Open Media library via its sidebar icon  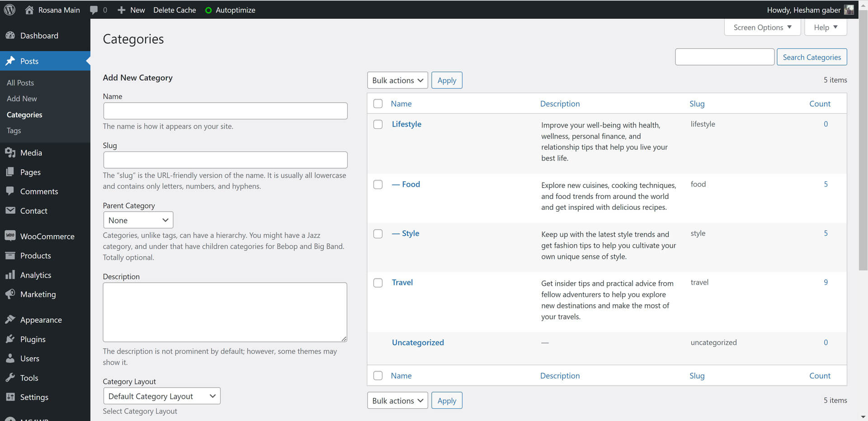(10, 153)
